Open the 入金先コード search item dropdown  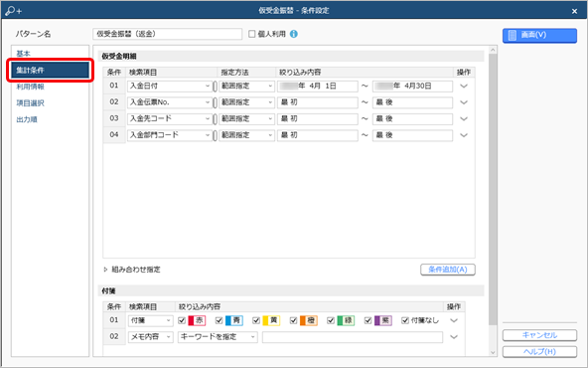[x=170, y=119]
